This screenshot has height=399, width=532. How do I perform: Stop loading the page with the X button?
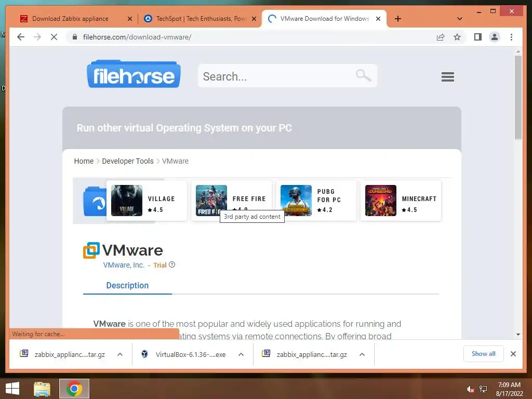point(54,37)
